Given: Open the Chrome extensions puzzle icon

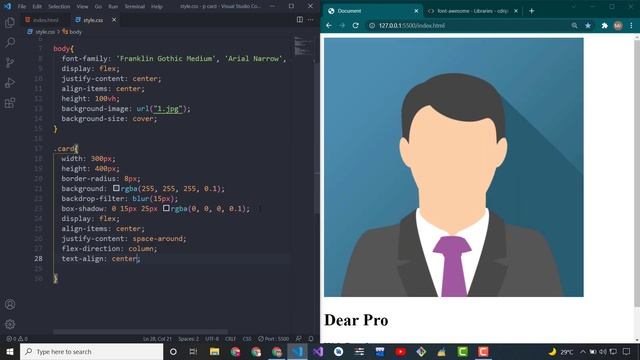Looking at the screenshot, I should (604, 25).
